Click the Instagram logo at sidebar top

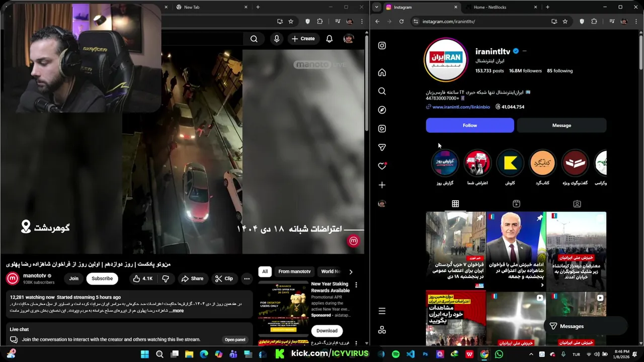pos(382,46)
